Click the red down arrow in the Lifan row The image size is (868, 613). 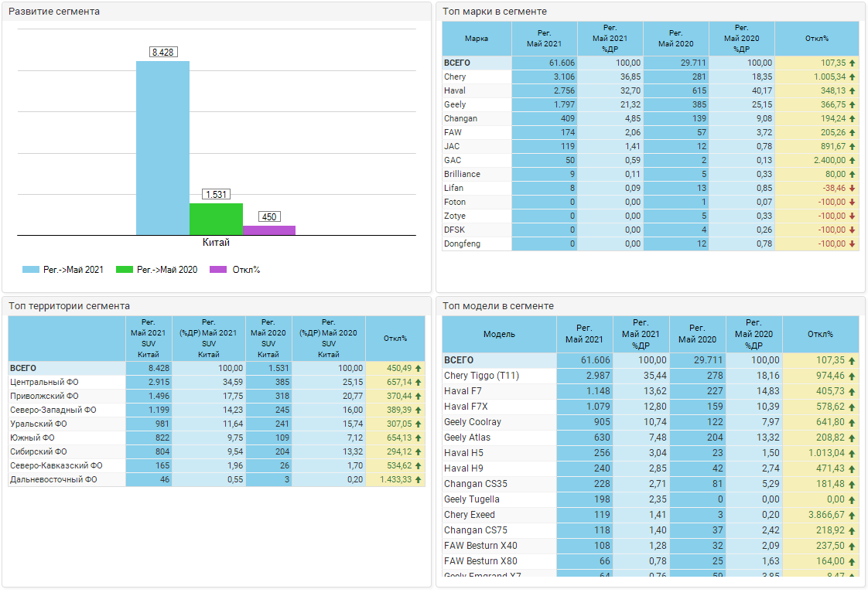click(852, 189)
